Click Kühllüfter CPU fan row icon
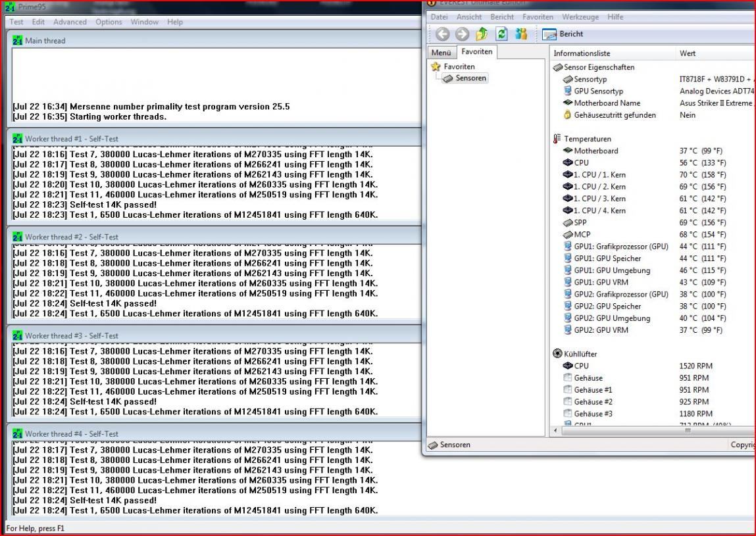This screenshot has width=756, height=536. tap(567, 366)
